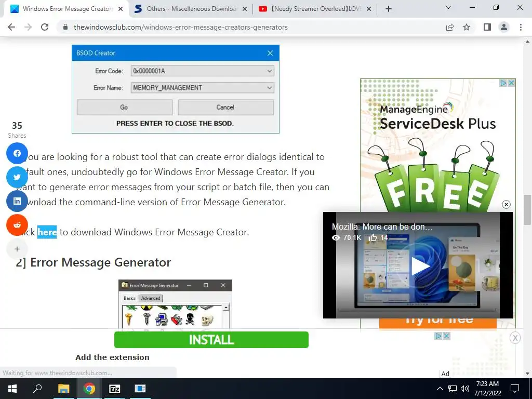The image size is (532, 399).
Task: Open the network status tray icon
Action: click(x=453, y=389)
